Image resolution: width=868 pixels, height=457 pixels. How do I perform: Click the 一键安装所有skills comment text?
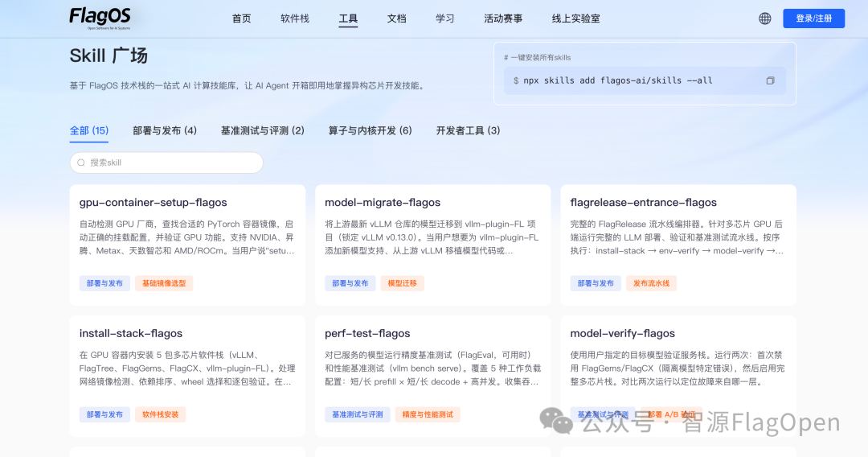[537, 58]
